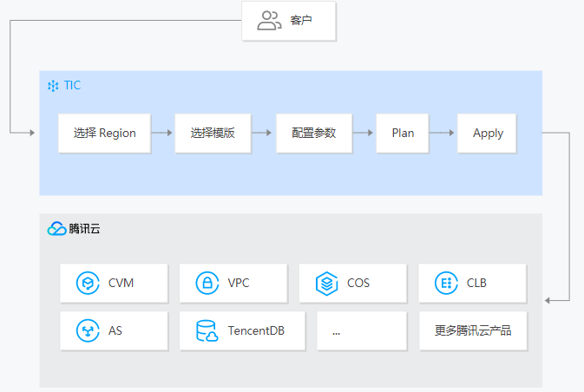The image size is (584, 392).
Task: Click the 客户 customer box
Action: point(289,21)
